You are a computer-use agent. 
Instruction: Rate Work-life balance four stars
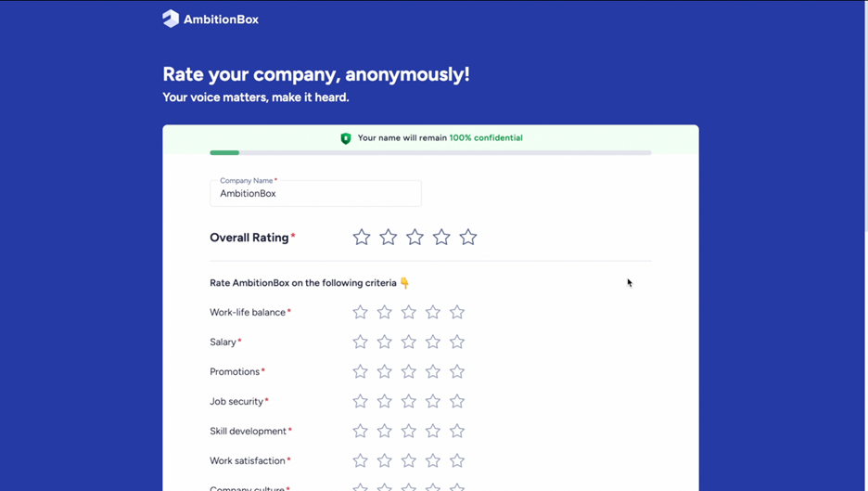point(433,313)
